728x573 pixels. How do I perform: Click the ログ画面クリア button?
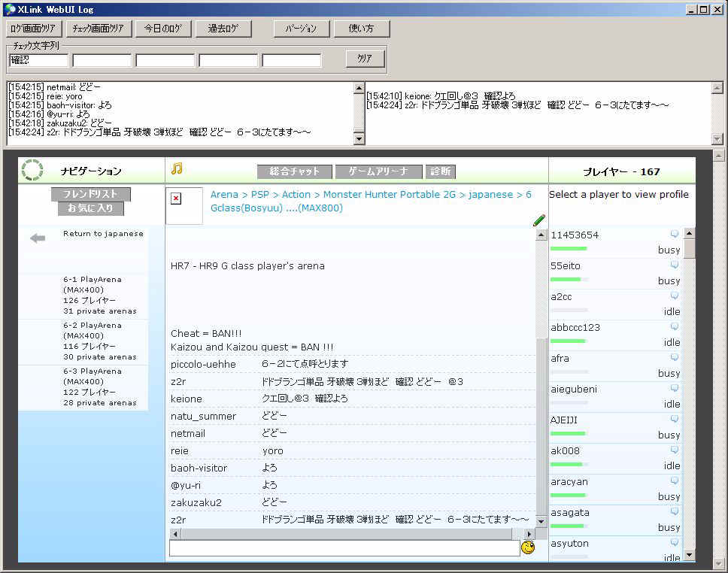tap(34, 29)
